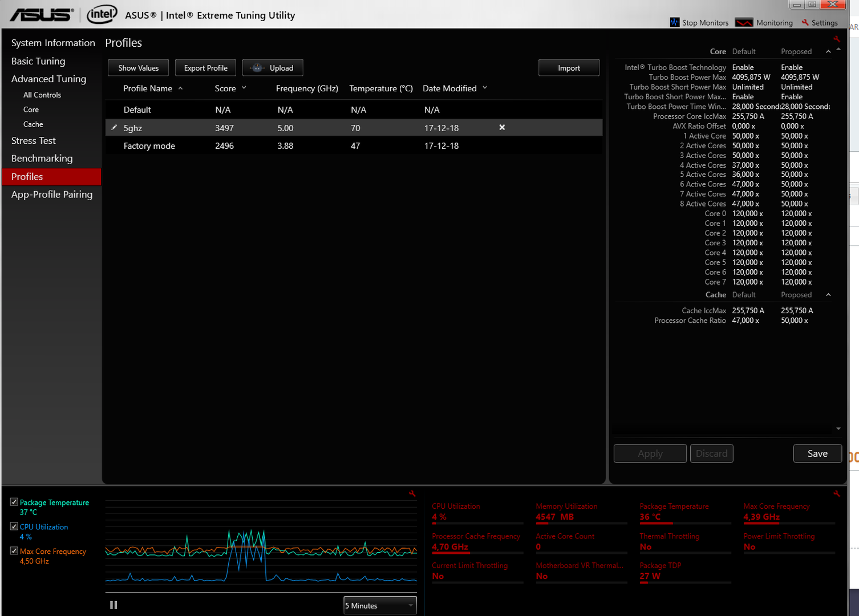Open Advanced Tuning section
Screen dimensions: 859x616
tap(48, 79)
